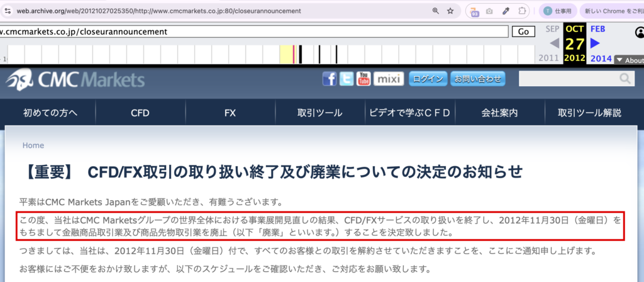This screenshot has width=644, height=282.
Task: Click the 2011 previous year label
Action: pyautogui.click(x=548, y=59)
